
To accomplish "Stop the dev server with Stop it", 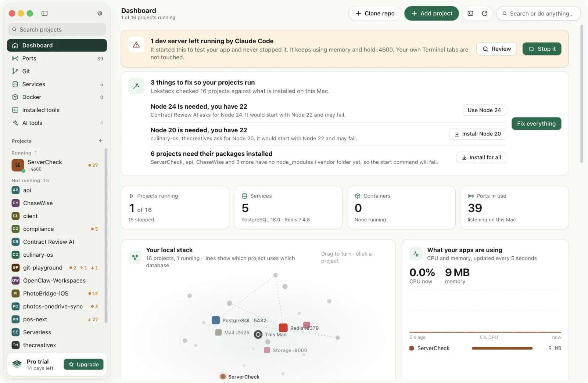I will [x=542, y=49].
